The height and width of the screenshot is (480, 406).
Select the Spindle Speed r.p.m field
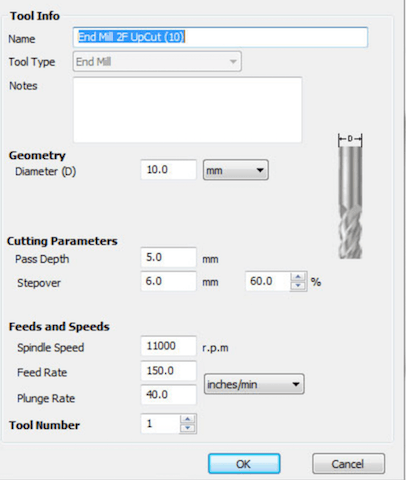pyautogui.click(x=168, y=346)
